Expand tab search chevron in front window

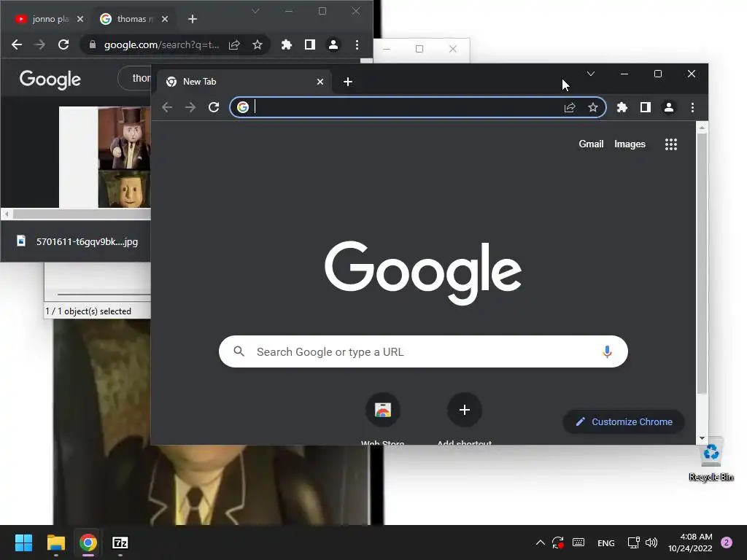pyautogui.click(x=591, y=74)
